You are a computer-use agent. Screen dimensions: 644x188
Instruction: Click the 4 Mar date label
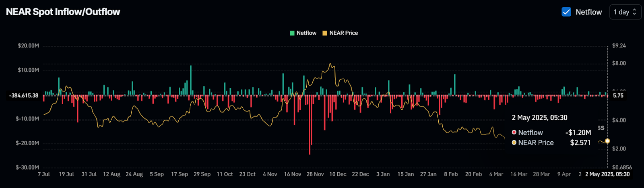coord(496,174)
